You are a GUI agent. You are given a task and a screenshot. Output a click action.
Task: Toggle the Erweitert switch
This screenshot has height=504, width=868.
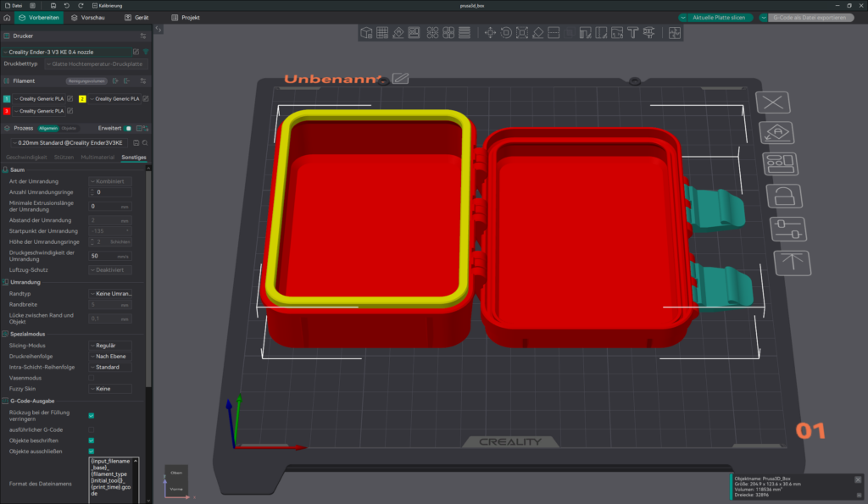click(128, 128)
